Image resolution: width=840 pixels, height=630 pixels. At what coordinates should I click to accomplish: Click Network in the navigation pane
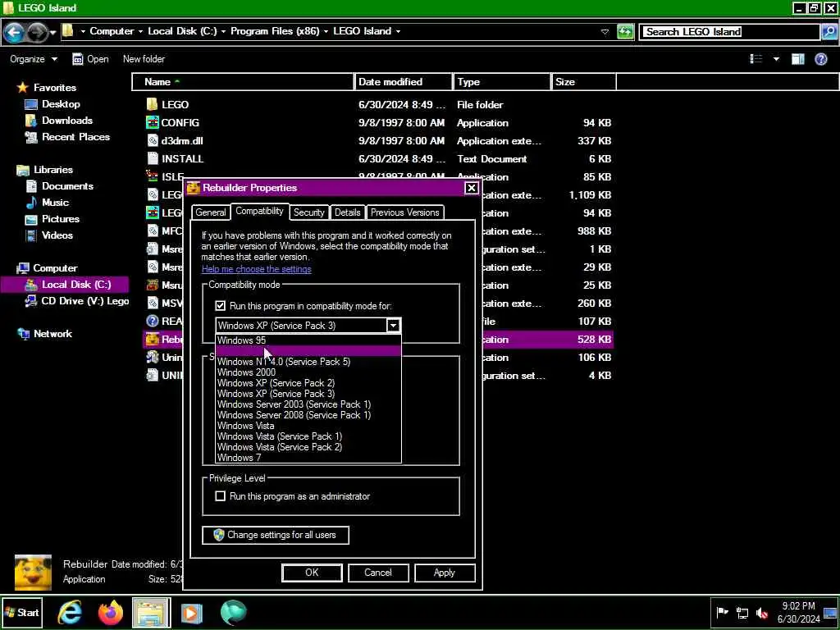pyautogui.click(x=44, y=334)
